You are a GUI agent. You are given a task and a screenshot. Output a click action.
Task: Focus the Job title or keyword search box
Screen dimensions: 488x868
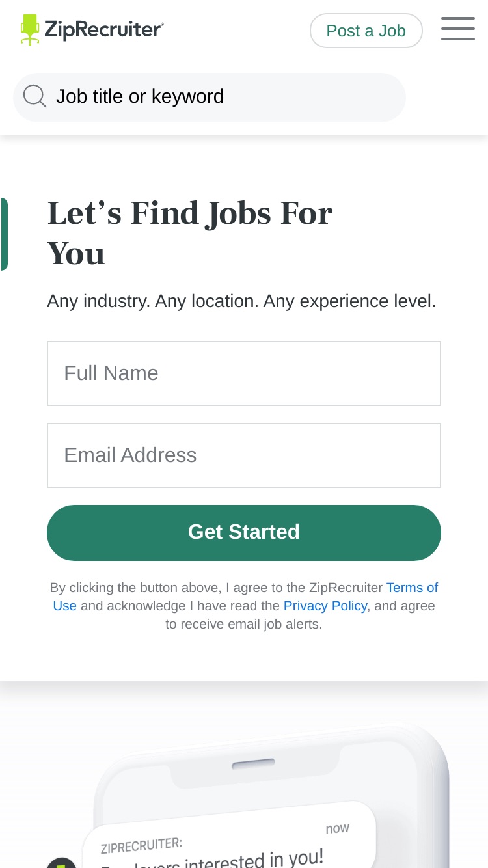point(210,97)
